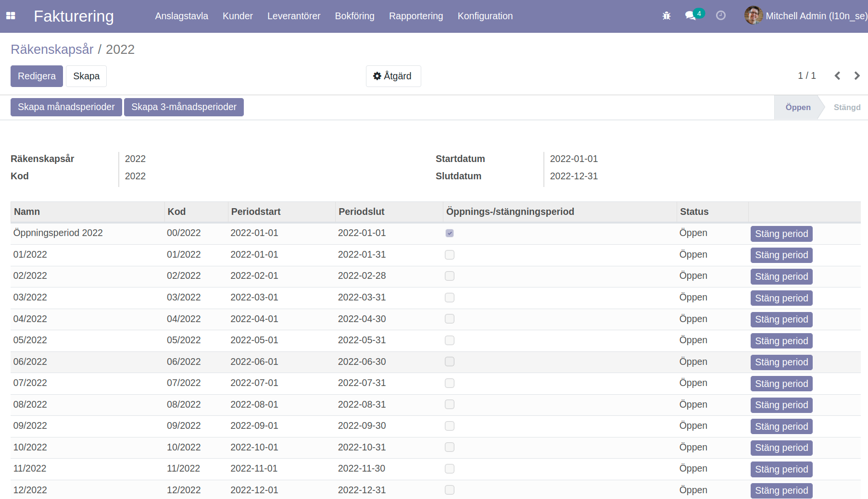Navigate to Räkenskapsår breadcrumb link
The height and width of the screenshot is (499, 868).
coord(52,50)
